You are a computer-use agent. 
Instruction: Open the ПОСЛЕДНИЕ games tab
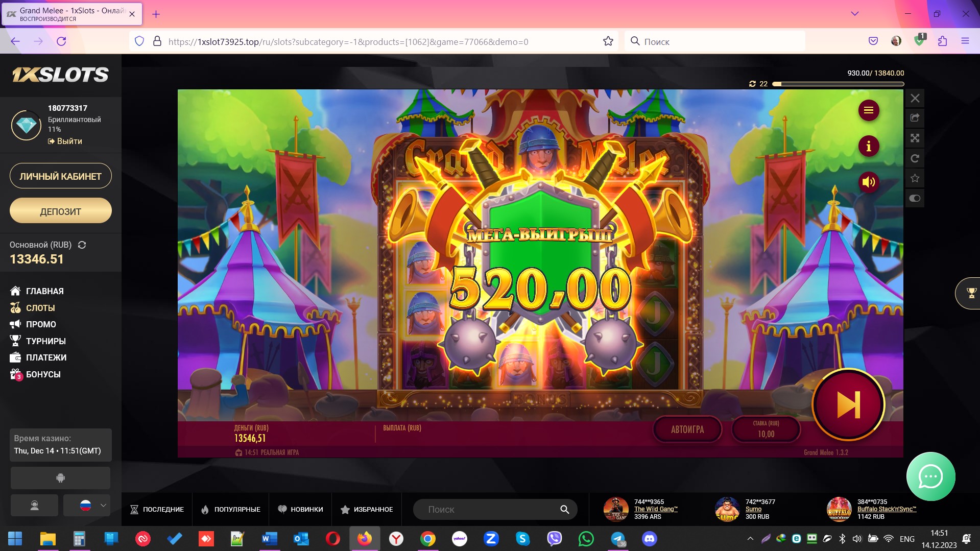(157, 510)
